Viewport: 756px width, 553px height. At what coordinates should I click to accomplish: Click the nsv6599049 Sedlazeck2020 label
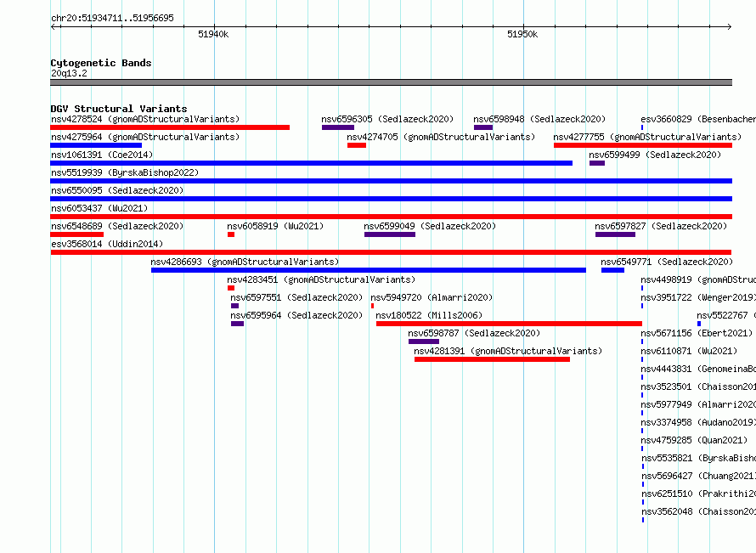click(430, 226)
